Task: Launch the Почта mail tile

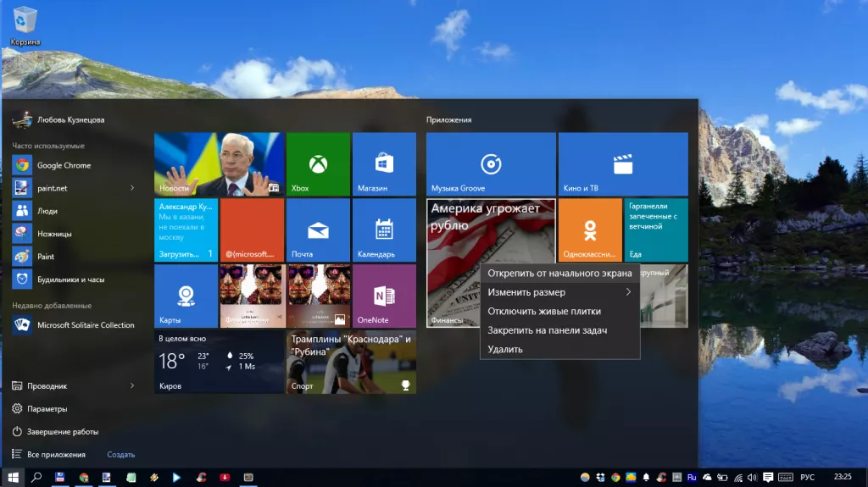Action: (x=319, y=230)
